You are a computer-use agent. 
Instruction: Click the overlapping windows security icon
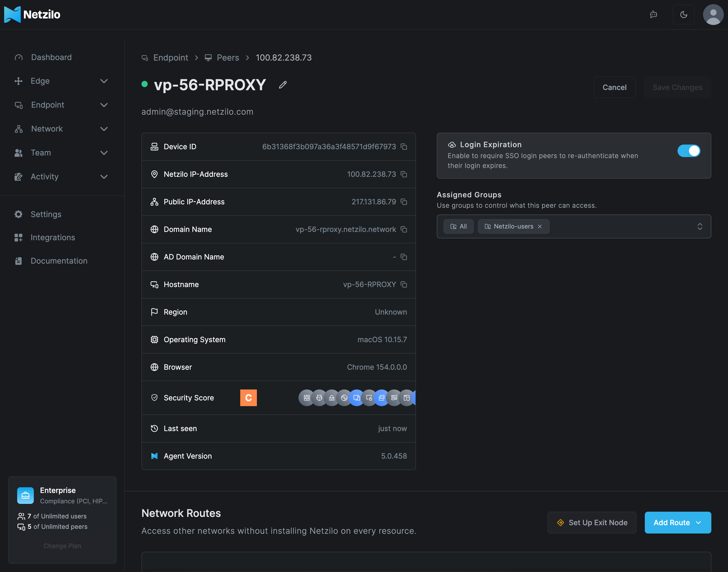pyautogui.click(x=382, y=398)
